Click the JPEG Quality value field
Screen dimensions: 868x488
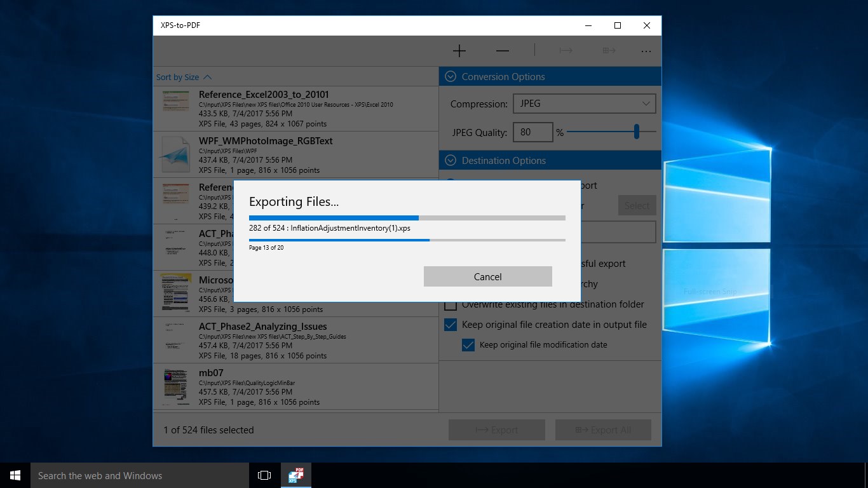533,133
